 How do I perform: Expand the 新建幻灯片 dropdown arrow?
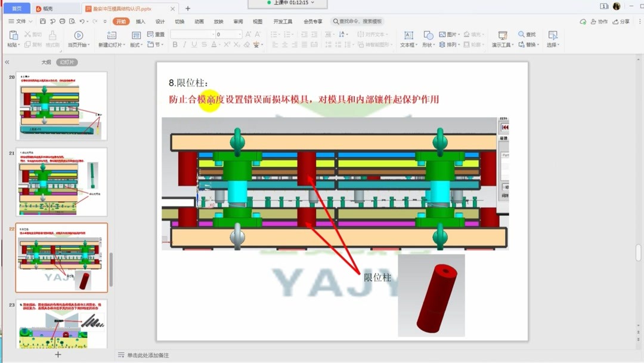tap(124, 45)
